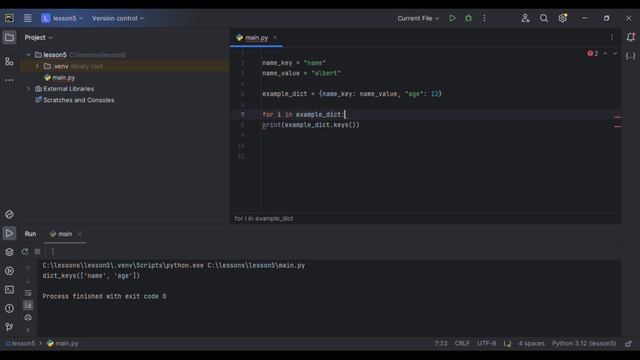Open 4 spaces indent settings
This screenshot has width=640, height=360.
531,343
